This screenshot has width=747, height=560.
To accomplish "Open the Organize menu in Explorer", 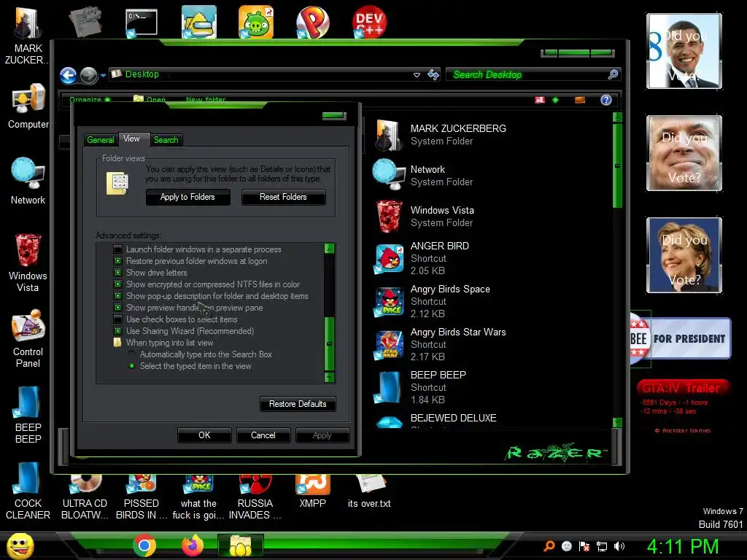I will [x=90, y=99].
